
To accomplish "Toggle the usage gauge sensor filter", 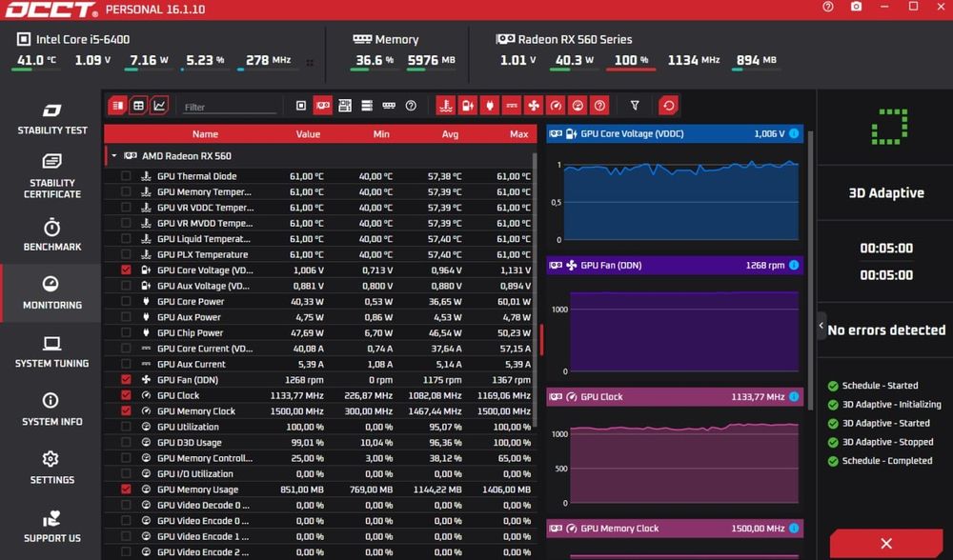I will click(578, 106).
